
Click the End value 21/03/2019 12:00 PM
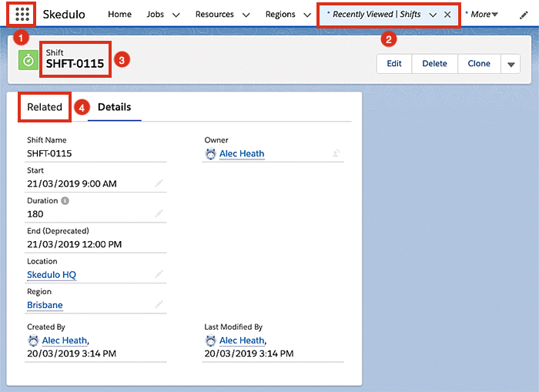click(74, 244)
